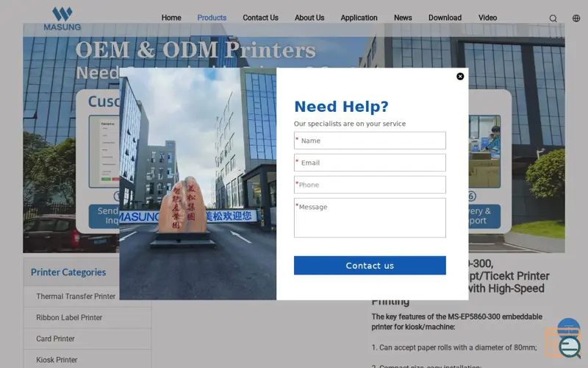Focus the Phone input field
Screen dimensions: 588x368
pos(370,185)
